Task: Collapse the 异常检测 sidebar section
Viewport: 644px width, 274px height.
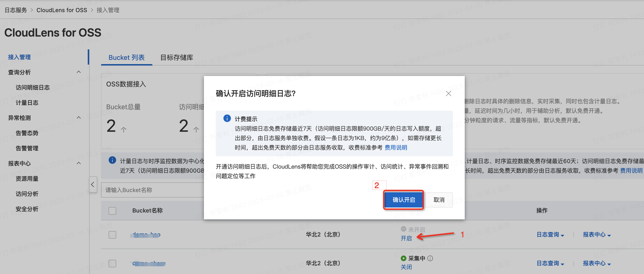Action: pos(78,118)
